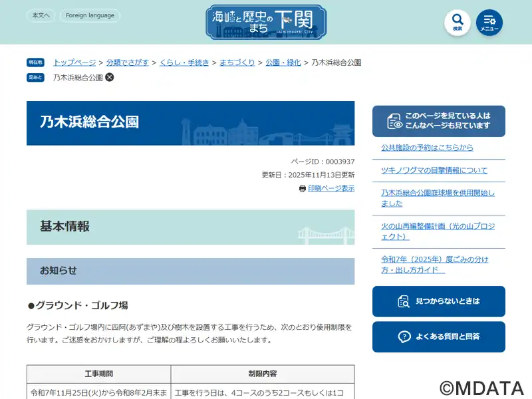Open 分類でさがす breadcrumb link
The image size is (532, 399).
point(128,63)
